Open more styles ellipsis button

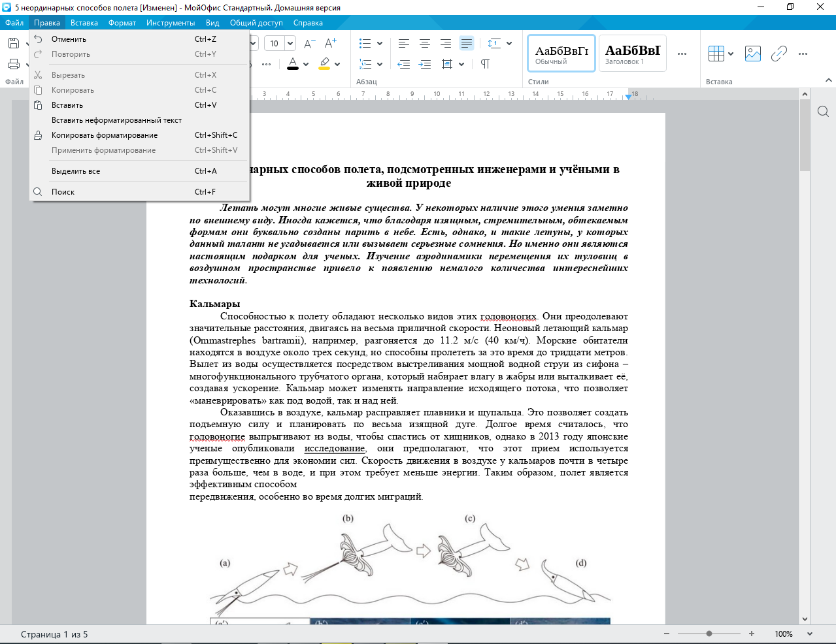[682, 54]
